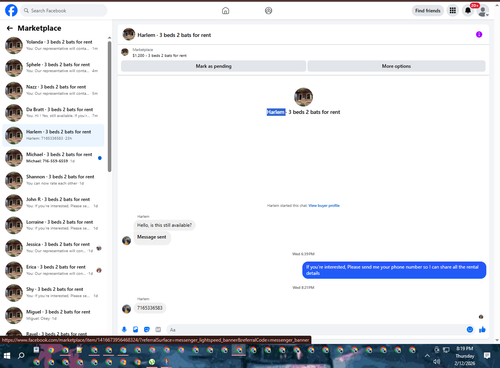This screenshot has width=500, height=368.
Task: Open conversation with Jessica
Action: coord(53,248)
